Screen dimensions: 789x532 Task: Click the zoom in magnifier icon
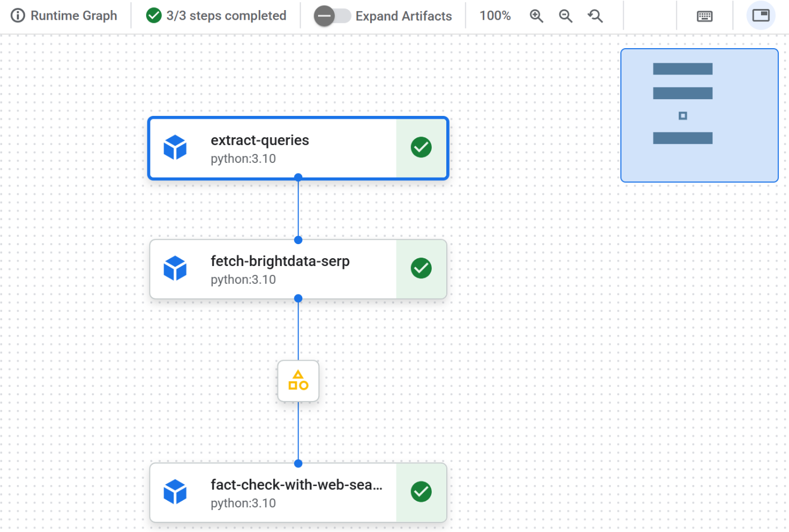(x=536, y=16)
